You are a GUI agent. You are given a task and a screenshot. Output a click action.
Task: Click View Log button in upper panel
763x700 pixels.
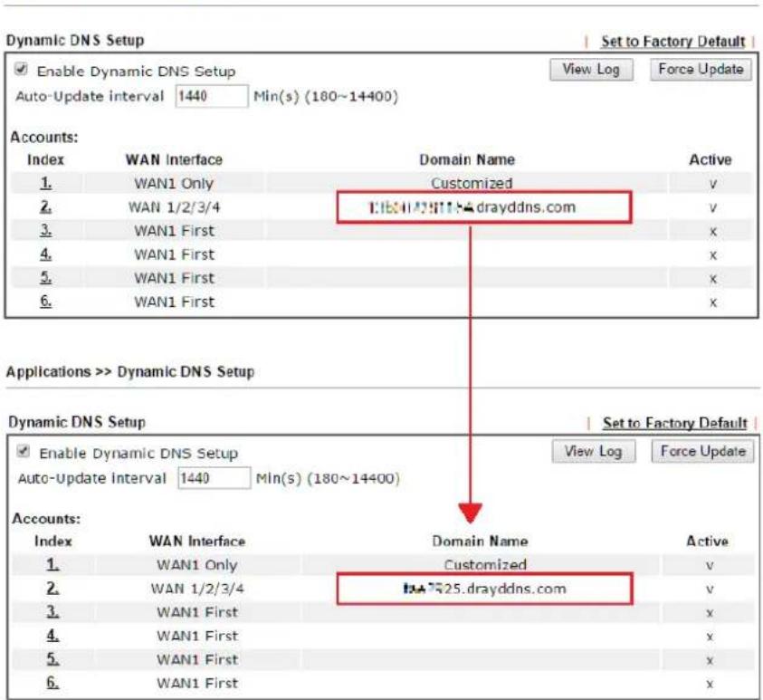click(591, 70)
